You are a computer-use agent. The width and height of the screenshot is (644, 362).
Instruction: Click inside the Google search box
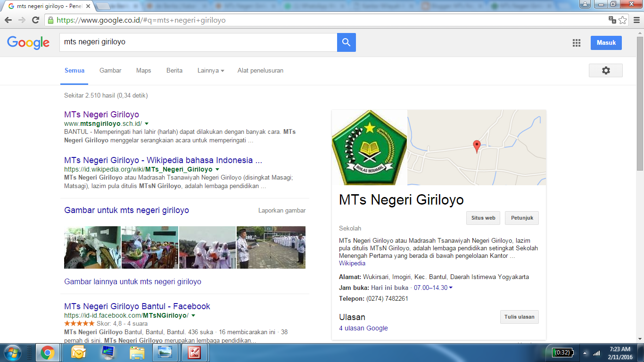(198, 42)
